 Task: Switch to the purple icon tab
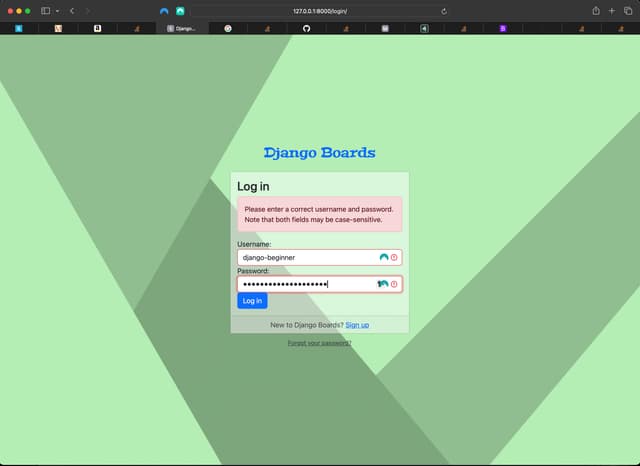503,28
